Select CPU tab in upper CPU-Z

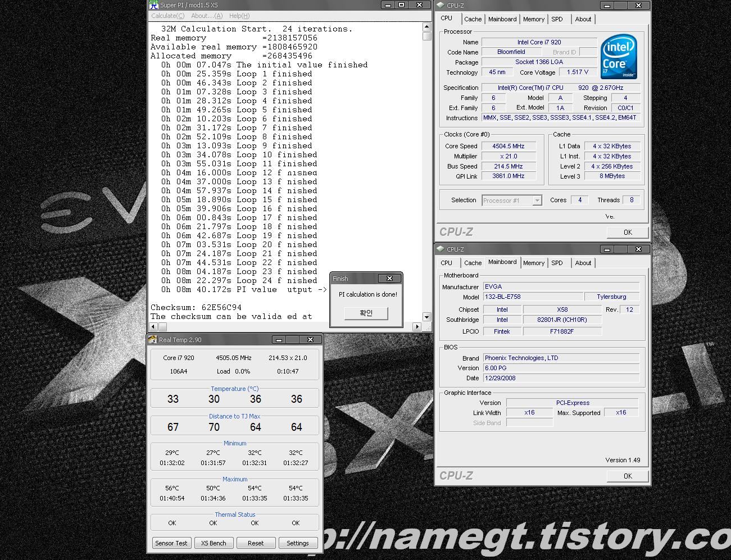(447, 18)
